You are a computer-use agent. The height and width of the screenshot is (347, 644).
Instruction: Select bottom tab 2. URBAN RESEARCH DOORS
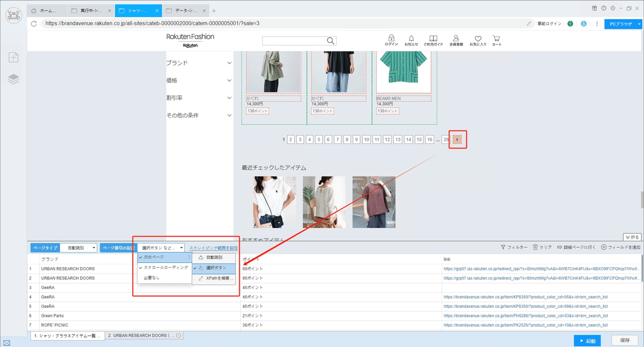coord(144,335)
